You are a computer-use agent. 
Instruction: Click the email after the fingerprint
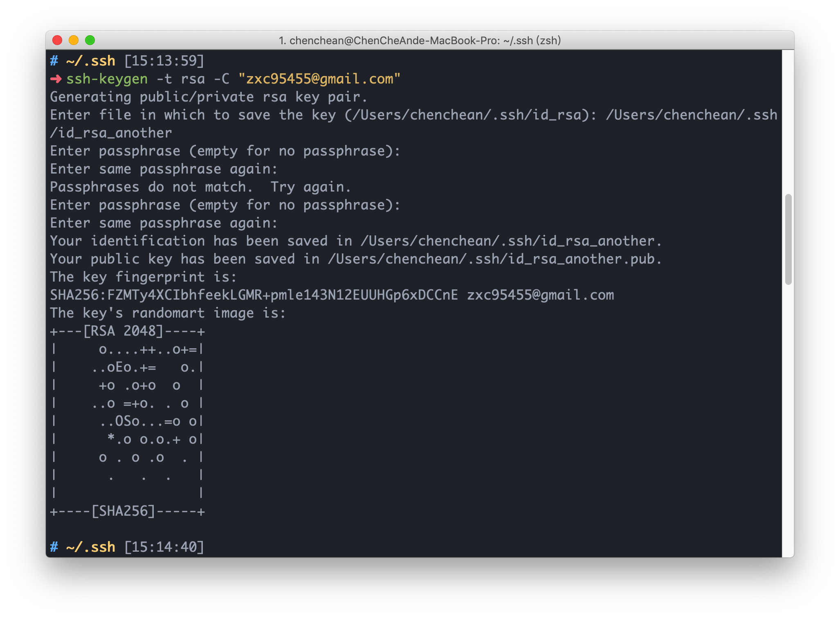tap(540, 295)
